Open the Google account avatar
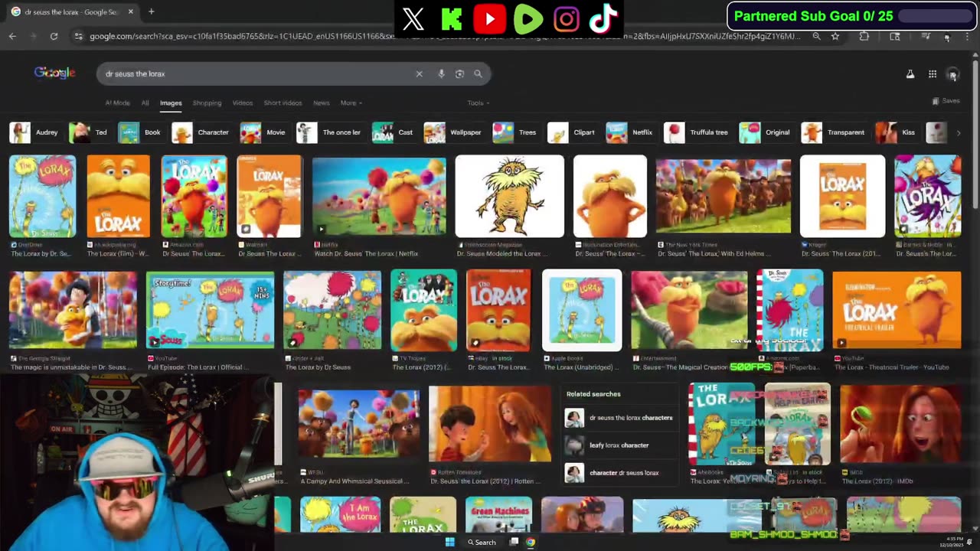Image resolution: width=980 pixels, height=551 pixels. [x=953, y=74]
